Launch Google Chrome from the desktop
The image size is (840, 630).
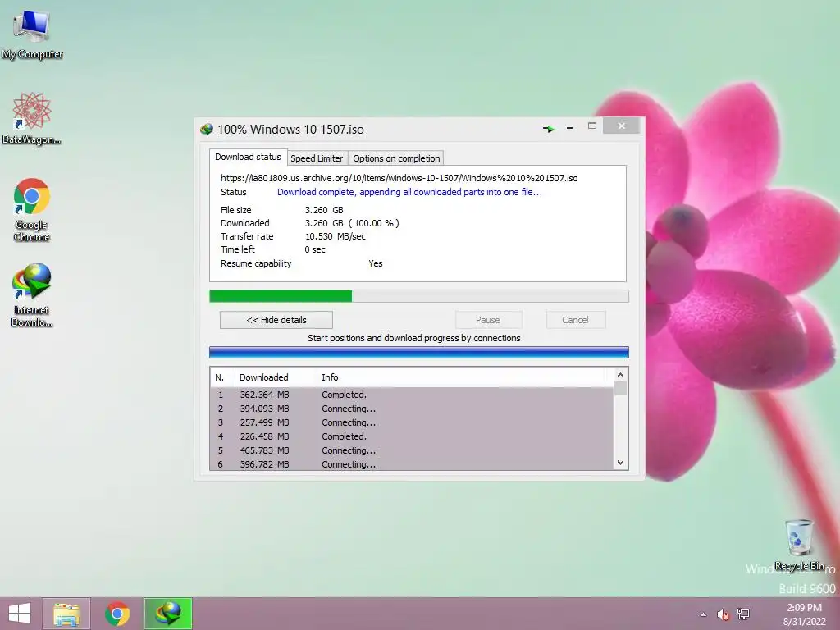(32, 210)
